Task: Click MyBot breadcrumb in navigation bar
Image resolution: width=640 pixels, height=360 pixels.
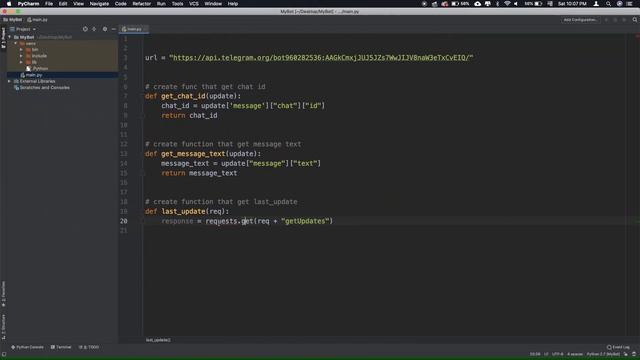Action: click(x=13, y=20)
